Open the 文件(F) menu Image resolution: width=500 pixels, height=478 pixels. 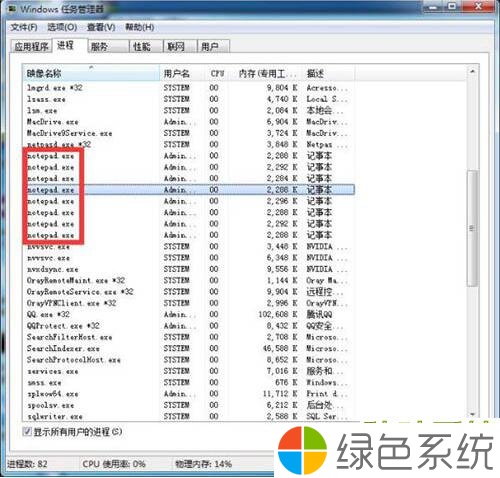24,27
